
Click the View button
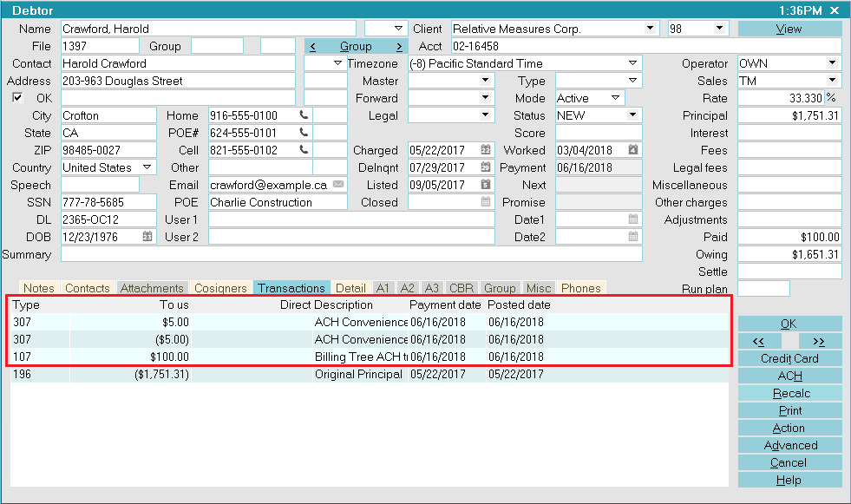(789, 29)
